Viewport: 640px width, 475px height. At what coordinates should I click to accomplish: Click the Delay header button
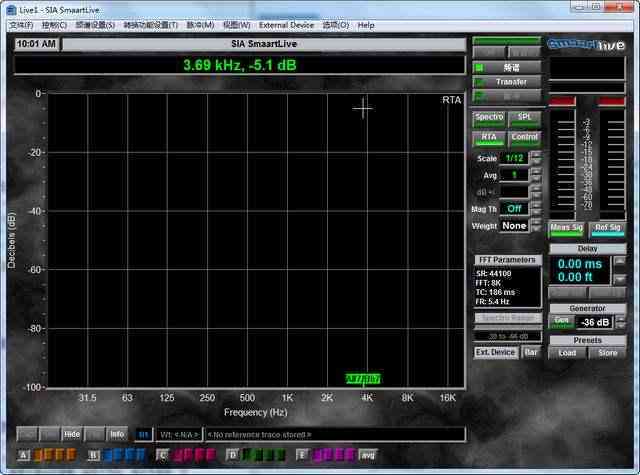click(x=587, y=249)
